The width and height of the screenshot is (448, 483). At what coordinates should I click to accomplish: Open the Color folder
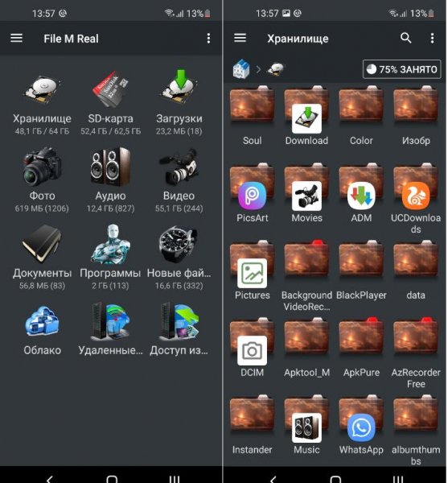(361, 106)
